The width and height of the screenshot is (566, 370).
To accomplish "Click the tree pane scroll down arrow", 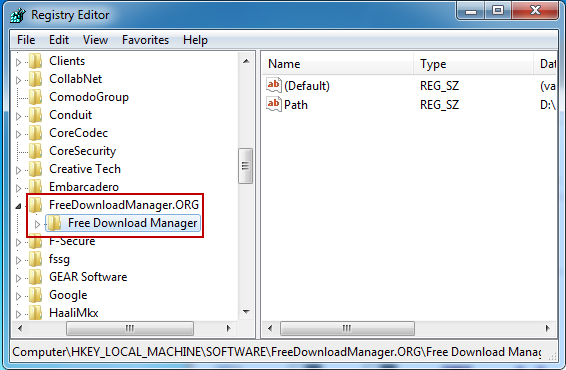I will pyautogui.click(x=246, y=312).
